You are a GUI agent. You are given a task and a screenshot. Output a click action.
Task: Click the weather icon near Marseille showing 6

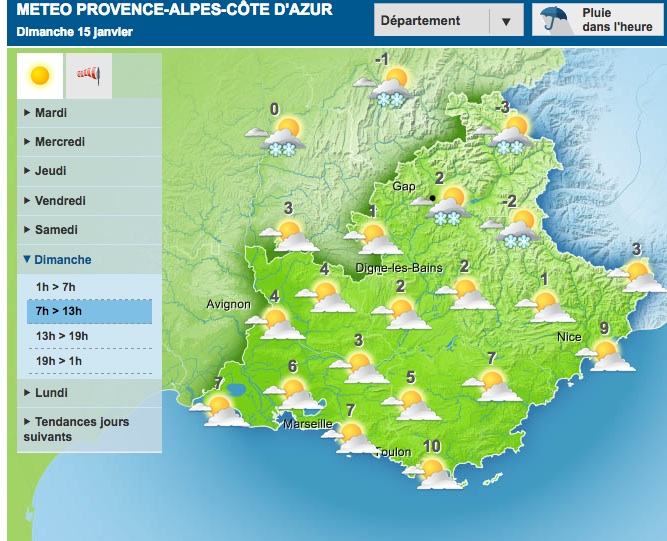[x=294, y=394]
